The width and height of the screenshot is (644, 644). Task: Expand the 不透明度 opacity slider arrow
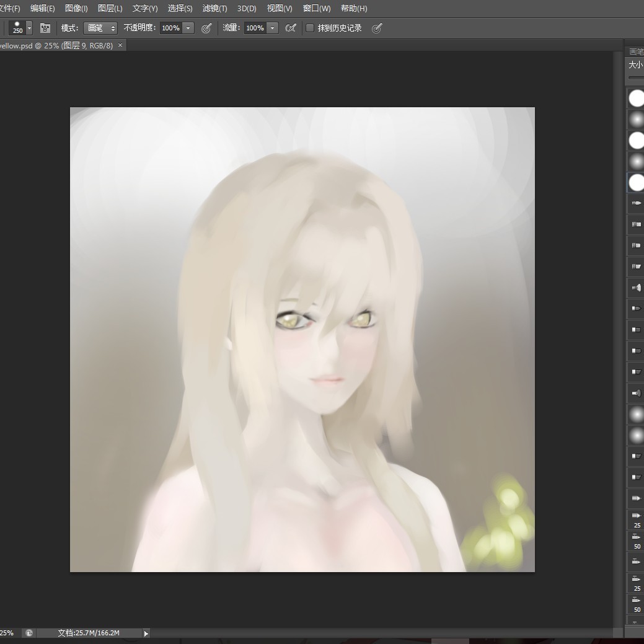point(188,28)
